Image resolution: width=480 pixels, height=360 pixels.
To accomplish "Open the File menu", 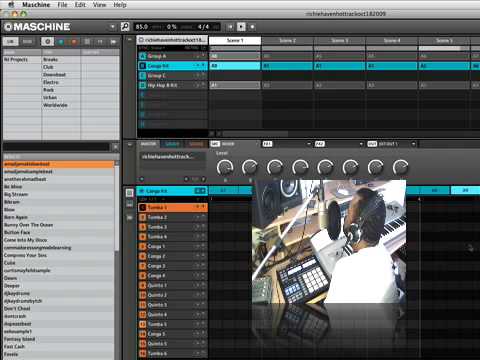I will pyautogui.click(x=62, y=5).
